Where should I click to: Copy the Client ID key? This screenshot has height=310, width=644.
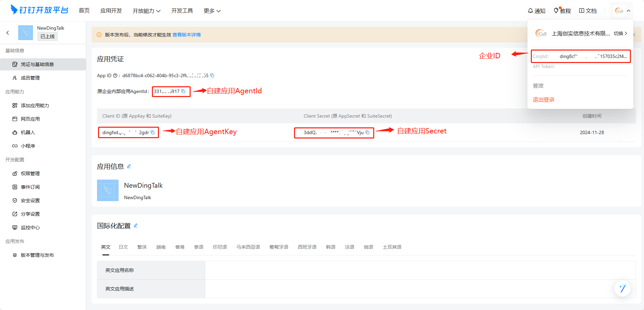[153, 132]
